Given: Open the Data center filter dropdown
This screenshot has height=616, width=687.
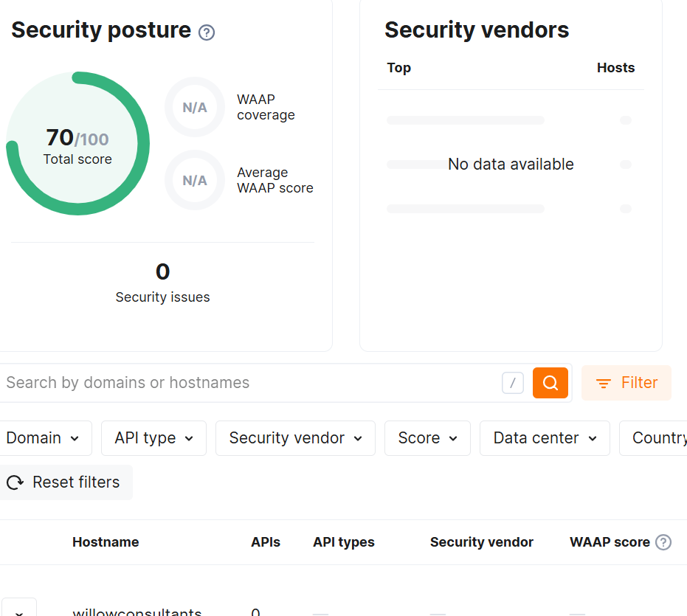Looking at the screenshot, I should coord(545,437).
